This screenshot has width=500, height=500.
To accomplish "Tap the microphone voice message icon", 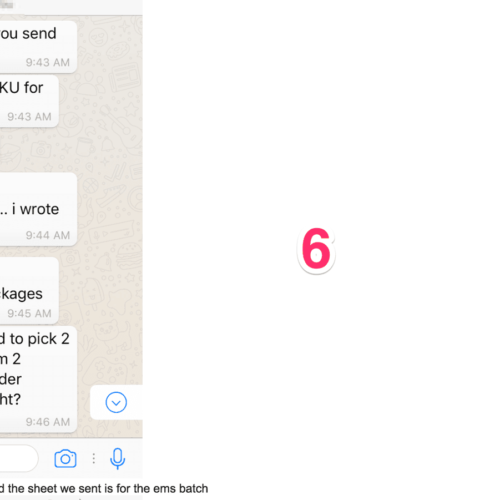I will tap(117, 458).
